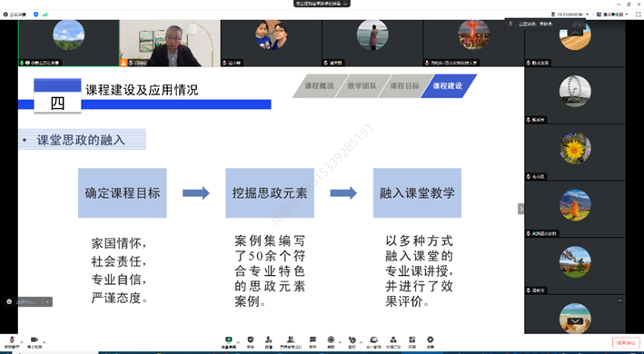Screen dimensions: 644x354
Task: Click the green share screen icon
Action: tap(229, 341)
